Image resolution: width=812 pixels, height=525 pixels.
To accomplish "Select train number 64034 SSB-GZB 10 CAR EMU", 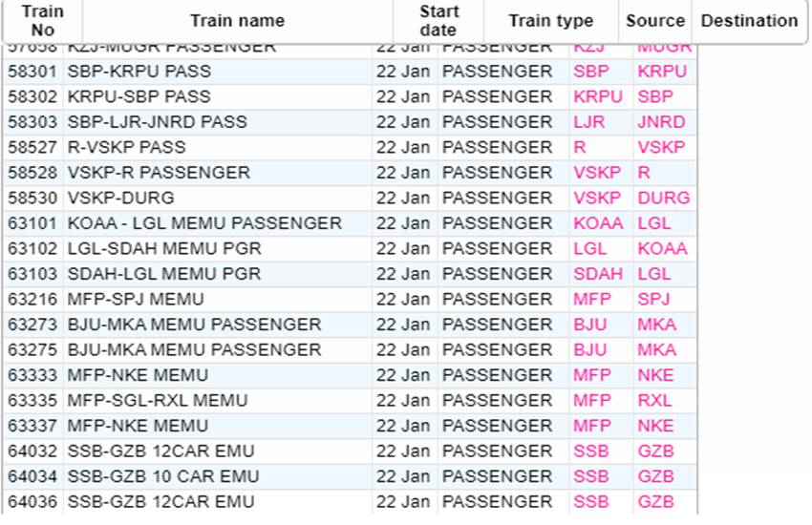I will pos(350,477).
